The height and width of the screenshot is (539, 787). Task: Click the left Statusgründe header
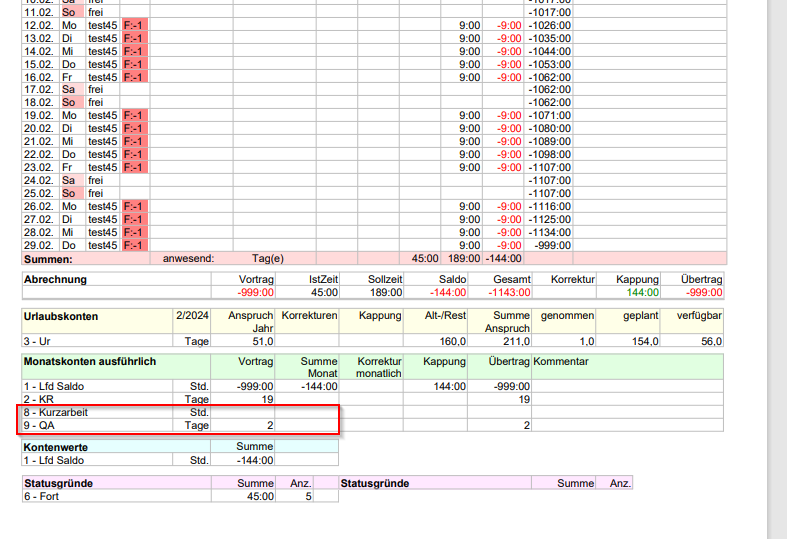click(59, 483)
